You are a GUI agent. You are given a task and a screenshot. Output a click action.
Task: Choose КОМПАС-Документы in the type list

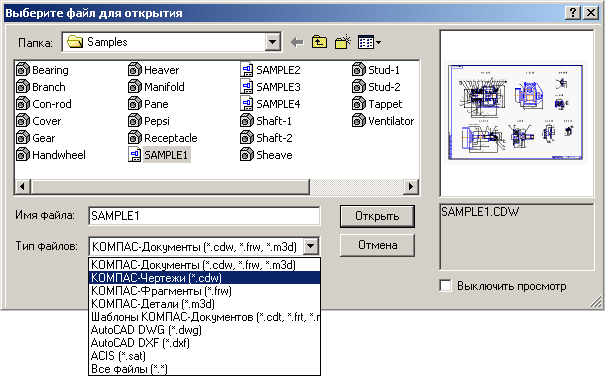click(x=204, y=265)
